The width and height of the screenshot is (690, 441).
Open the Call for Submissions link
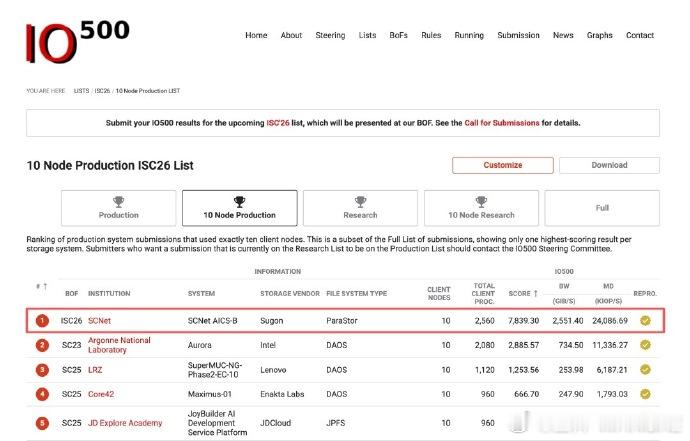tap(501, 123)
